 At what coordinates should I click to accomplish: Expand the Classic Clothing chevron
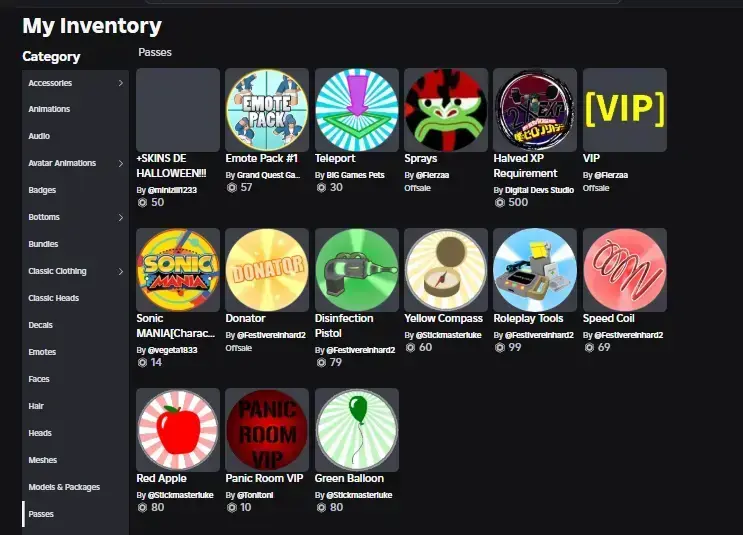pyautogui.click(x=120, y=272)
